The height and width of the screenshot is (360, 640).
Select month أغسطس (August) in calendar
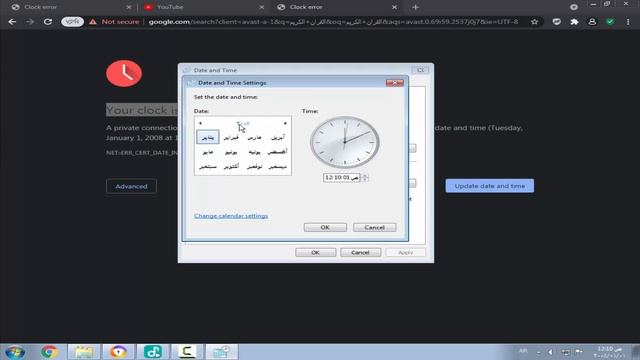278,152
